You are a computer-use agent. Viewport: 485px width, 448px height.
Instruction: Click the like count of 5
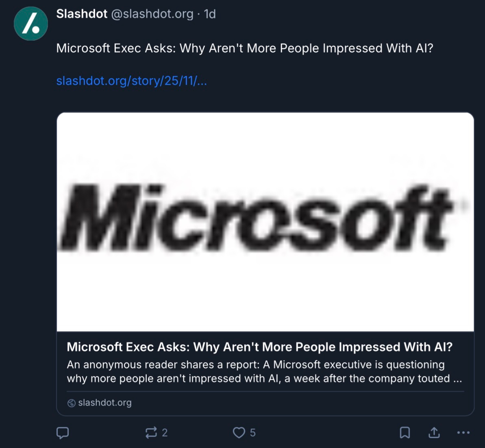click(253, 433)
